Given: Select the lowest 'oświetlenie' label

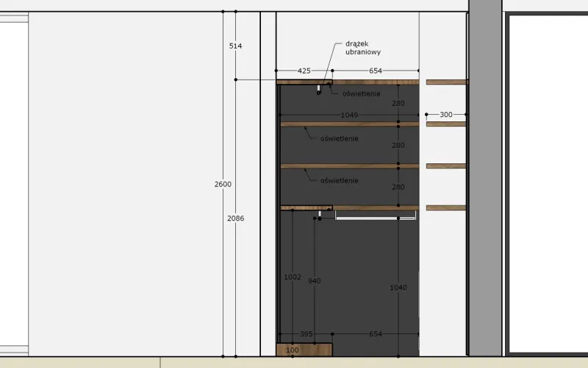Looking at the screenshot, I should [340, 180].
